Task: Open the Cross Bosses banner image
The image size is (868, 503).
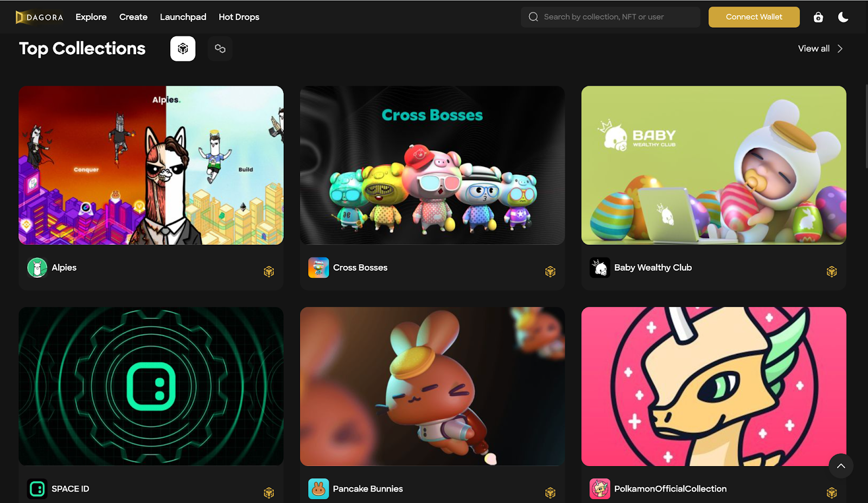Action: [x=432, y=165]
